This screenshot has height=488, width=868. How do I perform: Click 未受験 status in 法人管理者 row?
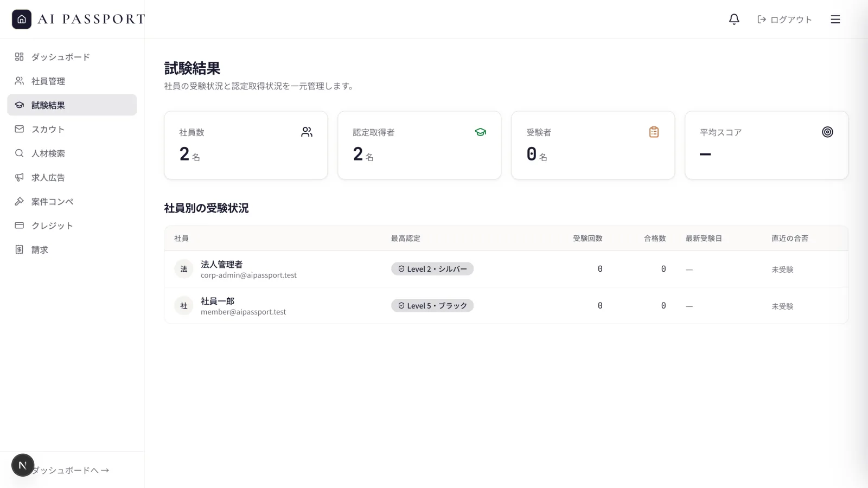[782, 269]
